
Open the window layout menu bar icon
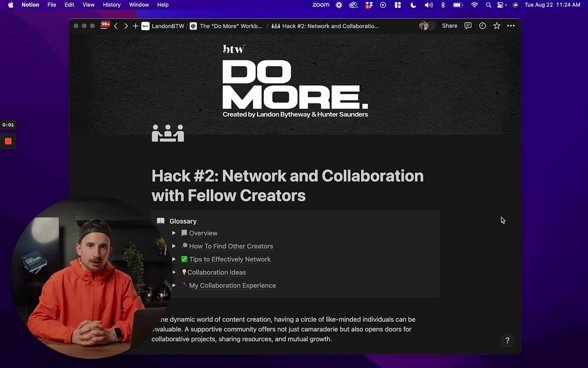(398, 5)
